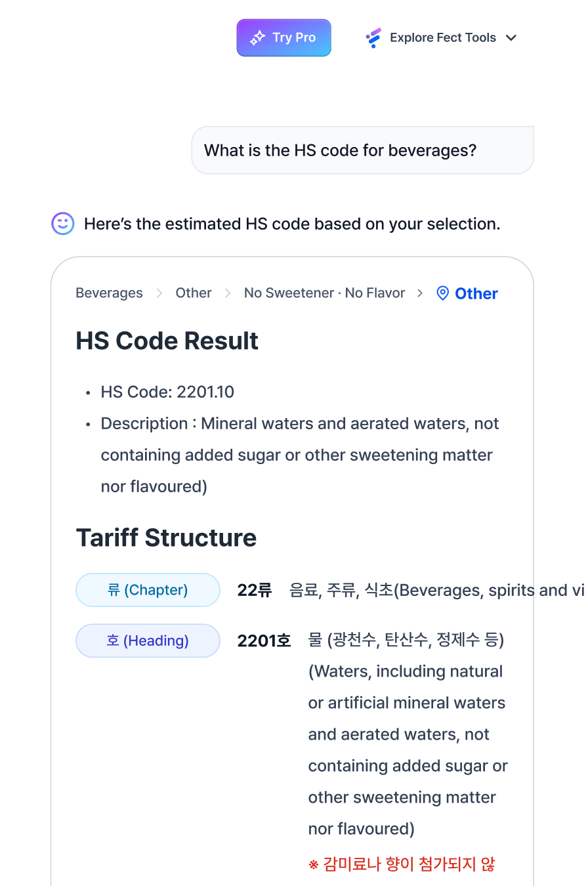Screen dimensions: 588x886
Task: Go to the Beverages breadcrumb
Action: click(109, 293)
